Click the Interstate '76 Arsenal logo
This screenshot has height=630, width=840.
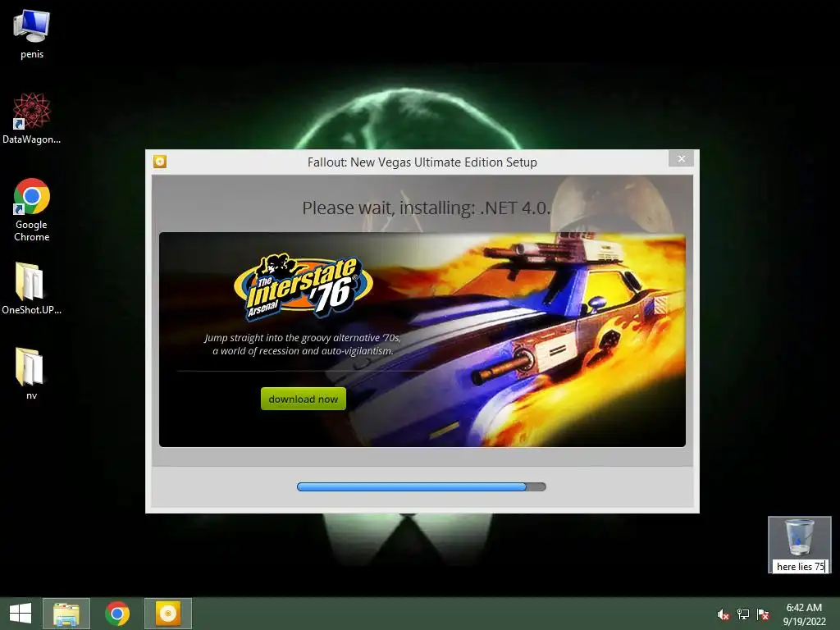coord(303,287)
